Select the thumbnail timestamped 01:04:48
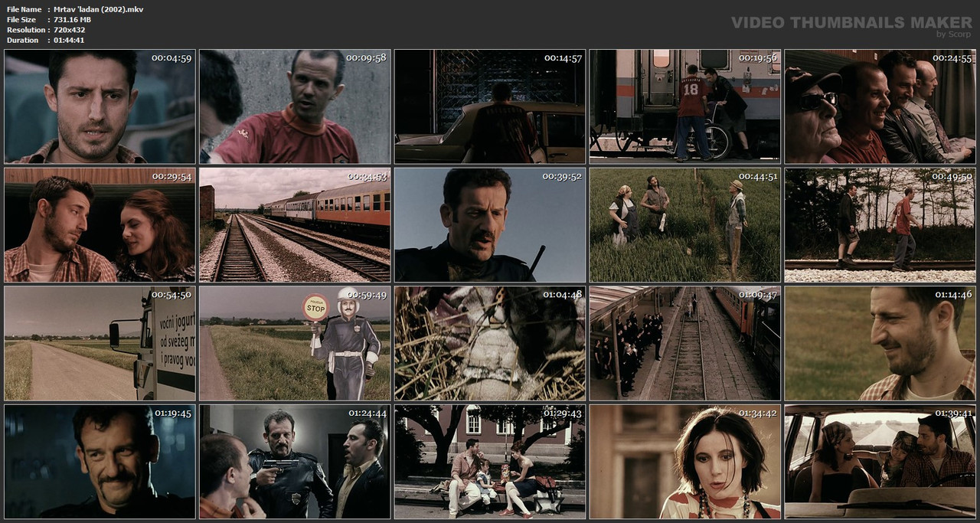Screen dimensions: 980x523 pyautogui.click(x=490, y=344)
